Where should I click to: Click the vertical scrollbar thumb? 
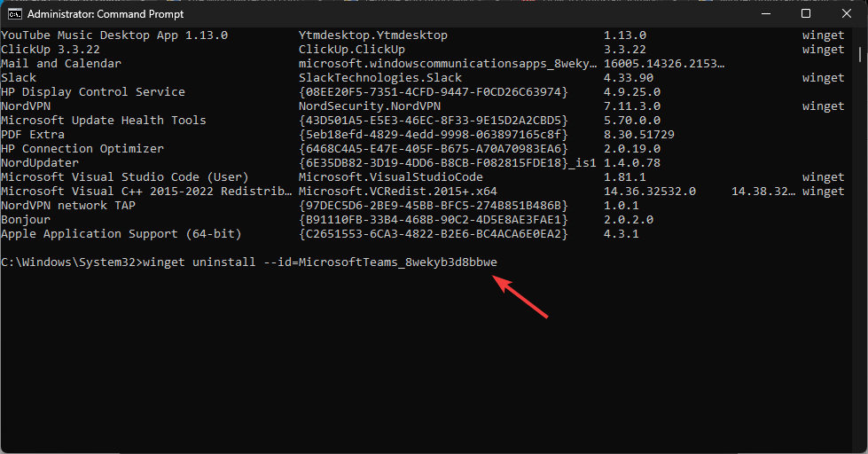860,54
